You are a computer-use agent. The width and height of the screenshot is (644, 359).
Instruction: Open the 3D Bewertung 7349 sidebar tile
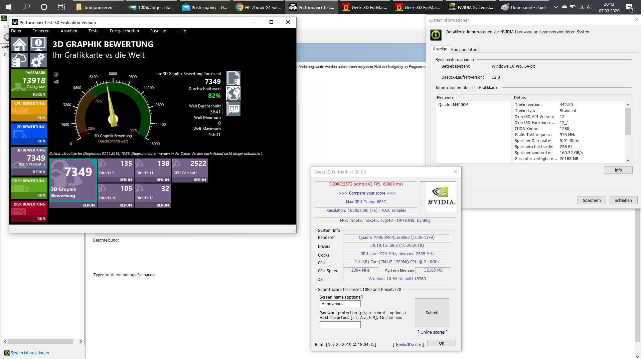[x=29, y=161]
